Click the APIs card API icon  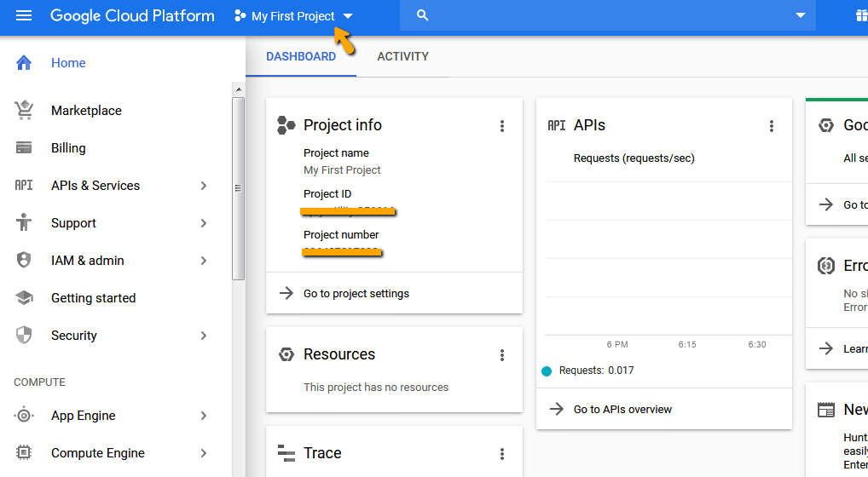[x=557, y=125]
